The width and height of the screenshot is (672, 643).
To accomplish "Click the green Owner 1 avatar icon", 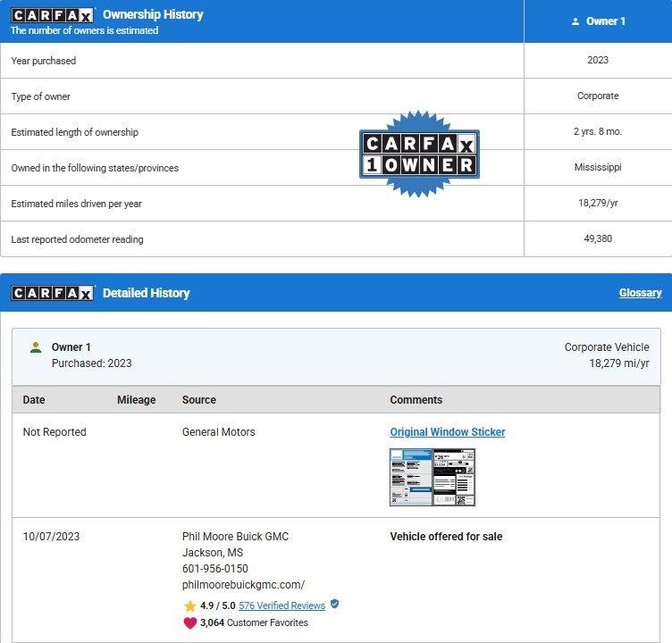I will (x=36, y=347).
